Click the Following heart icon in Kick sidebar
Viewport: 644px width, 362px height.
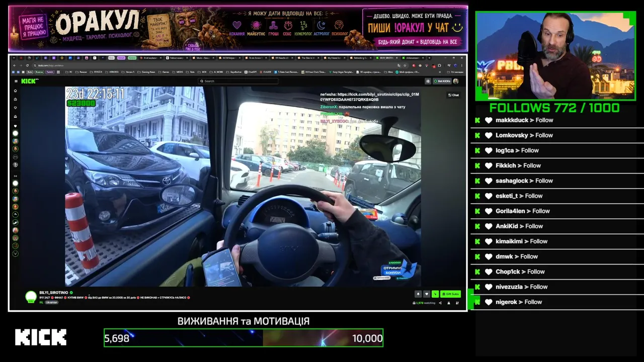(x=16, y=108)
